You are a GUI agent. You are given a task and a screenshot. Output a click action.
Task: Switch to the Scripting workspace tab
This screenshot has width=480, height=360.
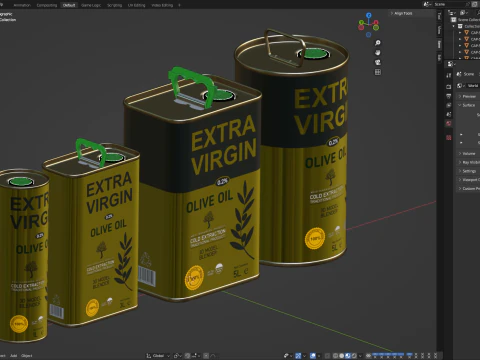click(114, 5)
